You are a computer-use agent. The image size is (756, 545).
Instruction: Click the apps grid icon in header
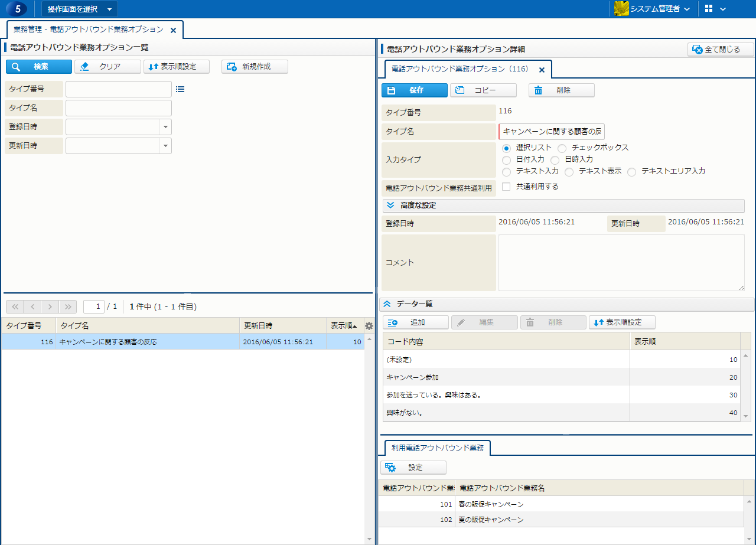point(709,9)
